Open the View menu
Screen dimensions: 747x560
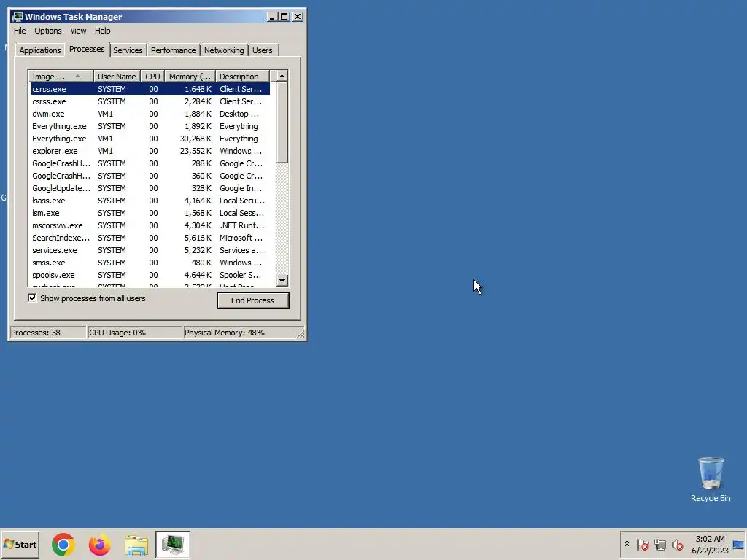tap(78, 31)
